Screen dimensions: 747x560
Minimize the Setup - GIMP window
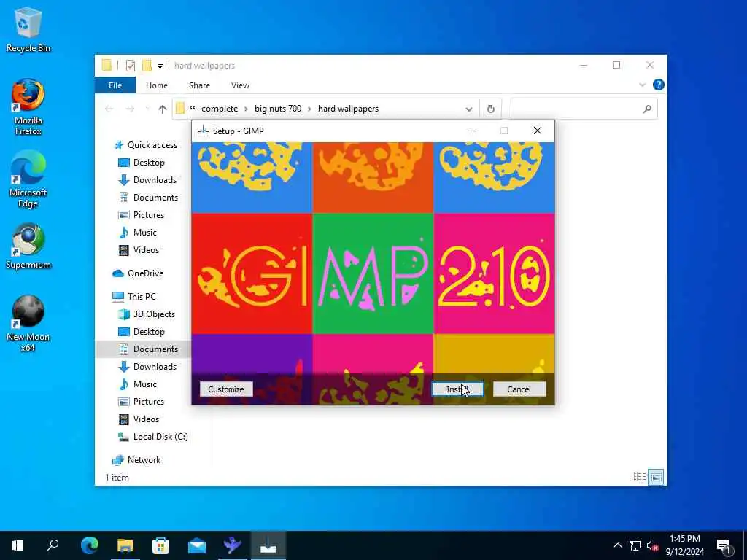471,131
